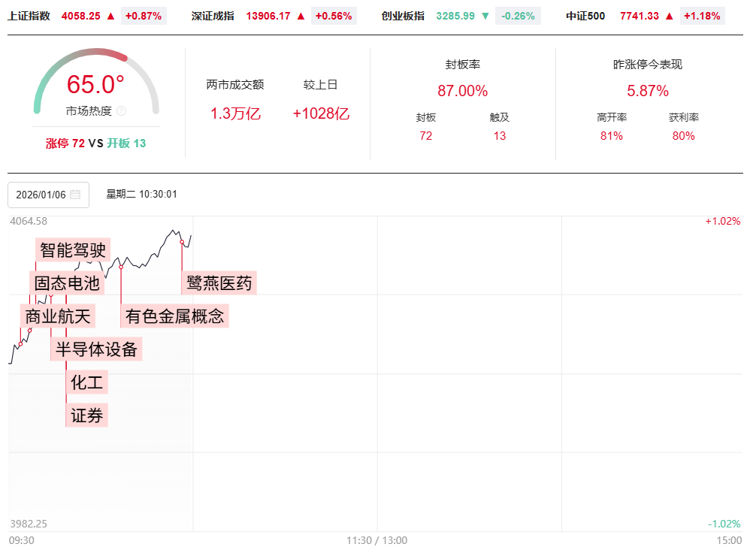The height and width of the screenshot is (553, 756).
Task: Click the 商业航天 sector tag on chart
Action: (58, 316)
